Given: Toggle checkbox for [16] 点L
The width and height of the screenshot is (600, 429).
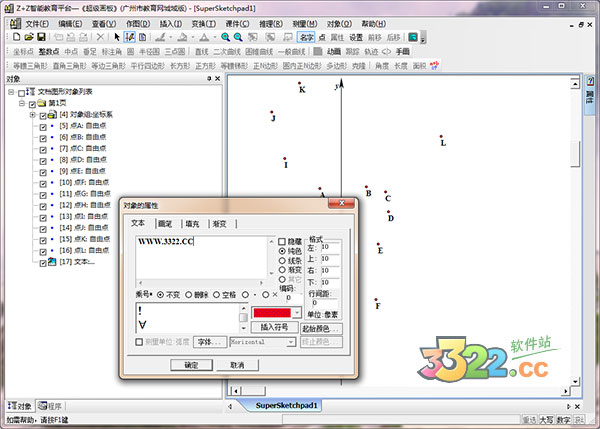Looking at the screenshot, I should [43, 251].
